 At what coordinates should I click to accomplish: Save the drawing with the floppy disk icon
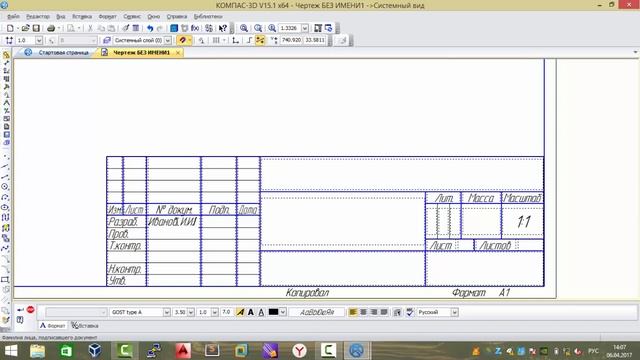pos(36,28)
